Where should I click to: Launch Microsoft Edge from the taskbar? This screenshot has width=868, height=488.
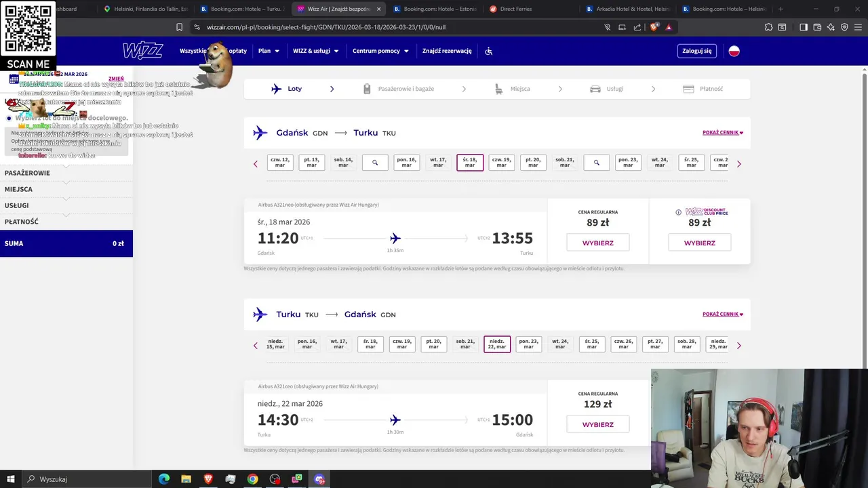pyautogui.click(x=164, y=479)
